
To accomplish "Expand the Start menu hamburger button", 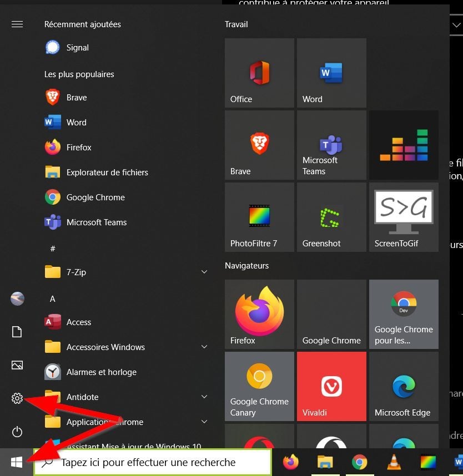I will coord(17,24).
